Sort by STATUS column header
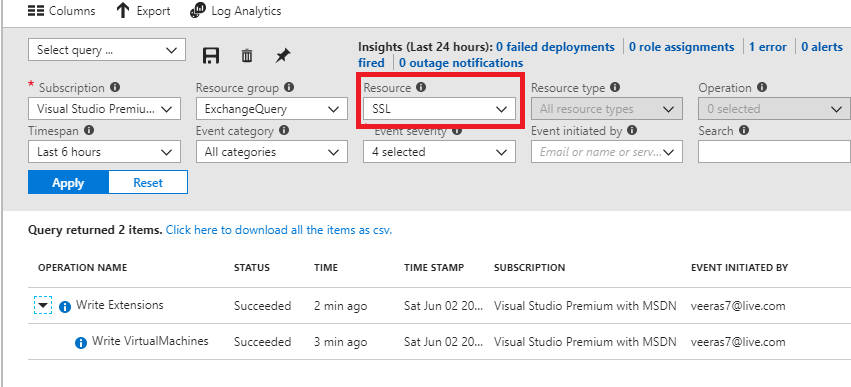The width and height of the screenshot is (851, 387). [251, 268]
